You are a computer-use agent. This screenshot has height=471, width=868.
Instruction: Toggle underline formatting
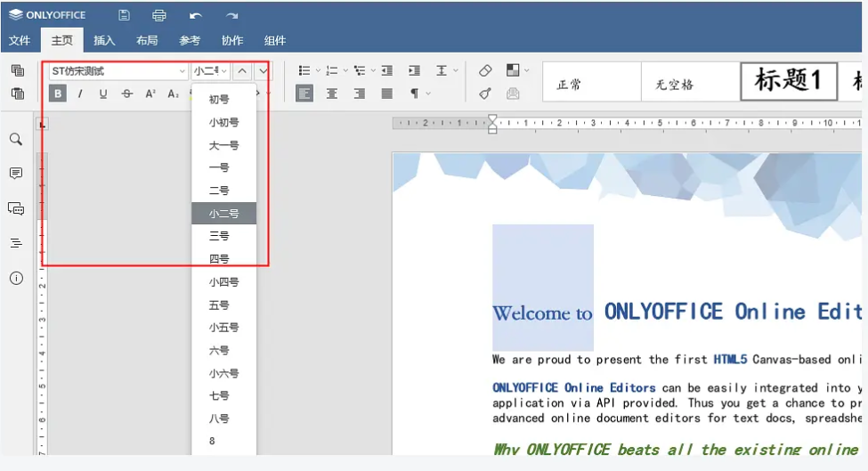click(x=103, y=93)
